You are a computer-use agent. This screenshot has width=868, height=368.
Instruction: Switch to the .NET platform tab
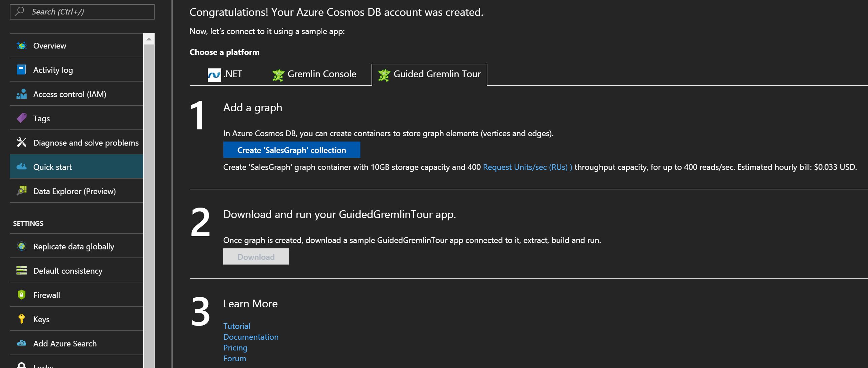click(225, 74)
